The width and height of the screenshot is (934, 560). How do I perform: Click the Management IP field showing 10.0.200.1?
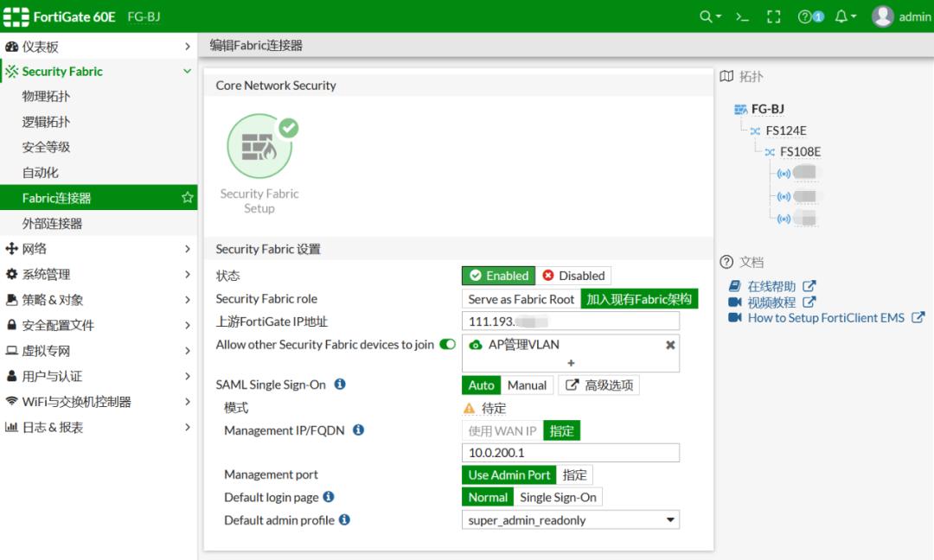pyautogui.click(x=571, y=453)
